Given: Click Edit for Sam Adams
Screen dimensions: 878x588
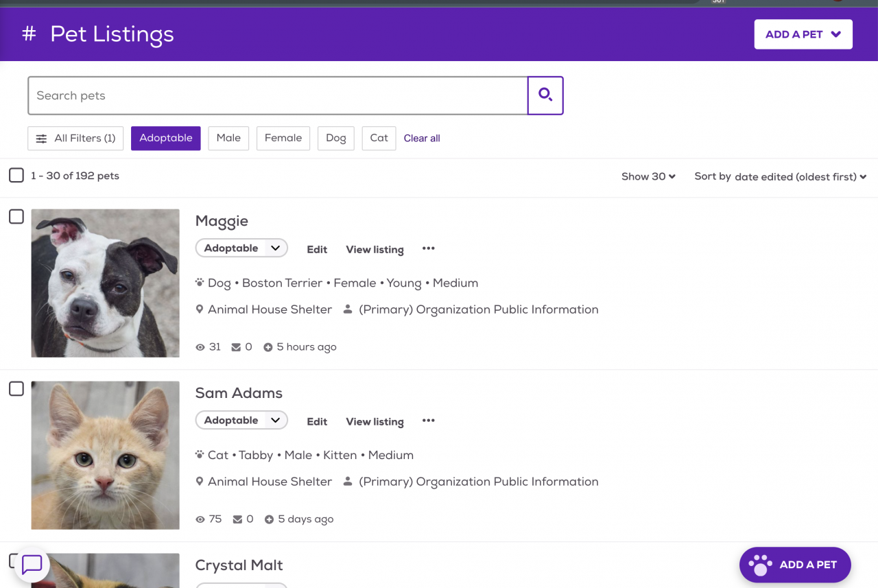Looking at the screenshot, I should click(x=317, y=422).
